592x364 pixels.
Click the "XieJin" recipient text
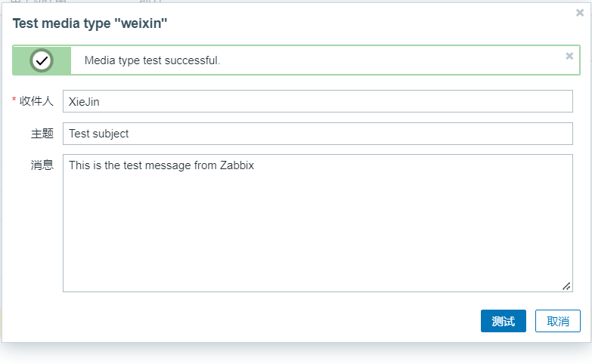click(x=84, y=101)
